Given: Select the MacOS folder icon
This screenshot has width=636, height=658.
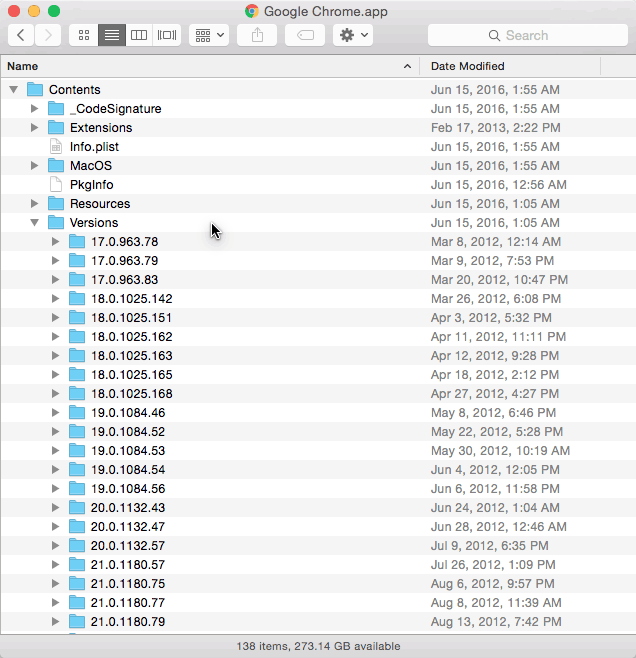Looking at the screenshot, I should click(x=56, y=165).
